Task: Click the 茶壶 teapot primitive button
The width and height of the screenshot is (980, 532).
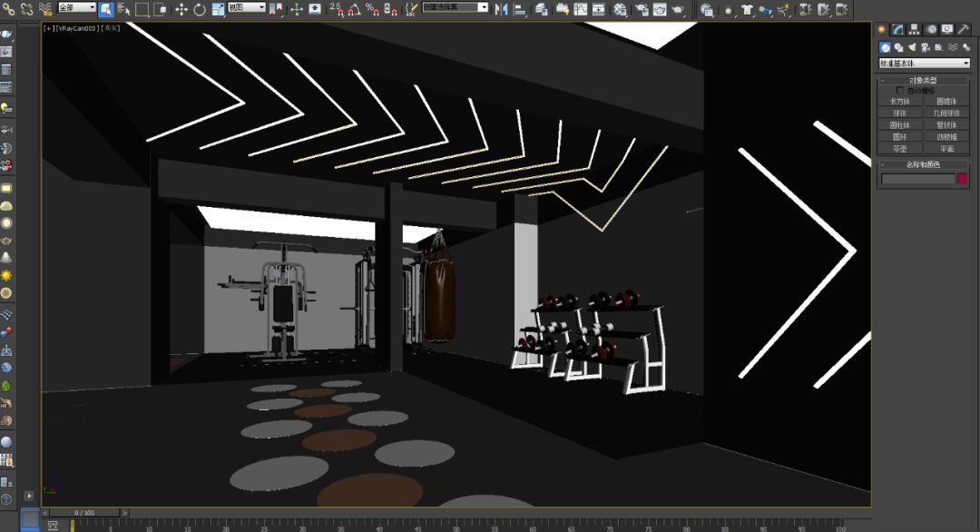Action: pyautogui.click(x=900, y=149)
